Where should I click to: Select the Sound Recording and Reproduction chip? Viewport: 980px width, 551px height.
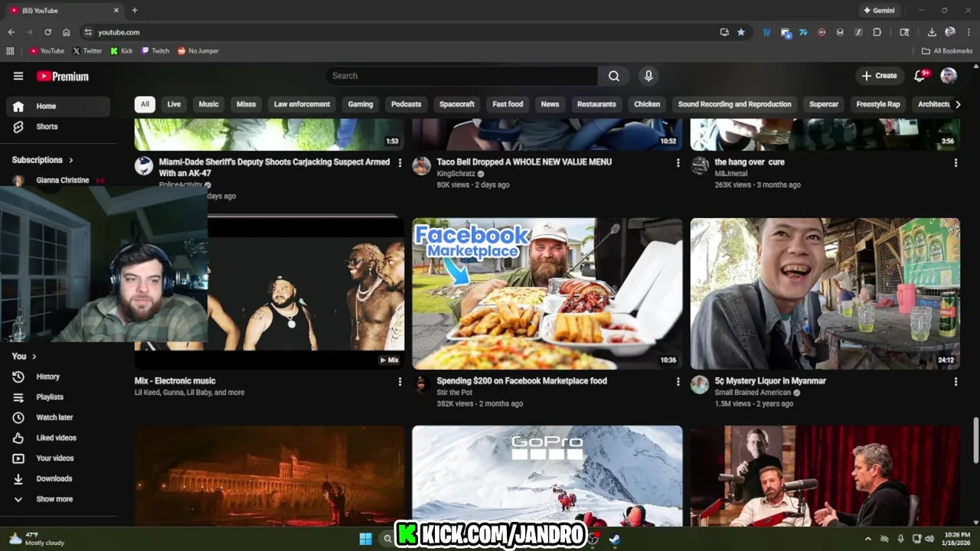(x=734, y=104)
